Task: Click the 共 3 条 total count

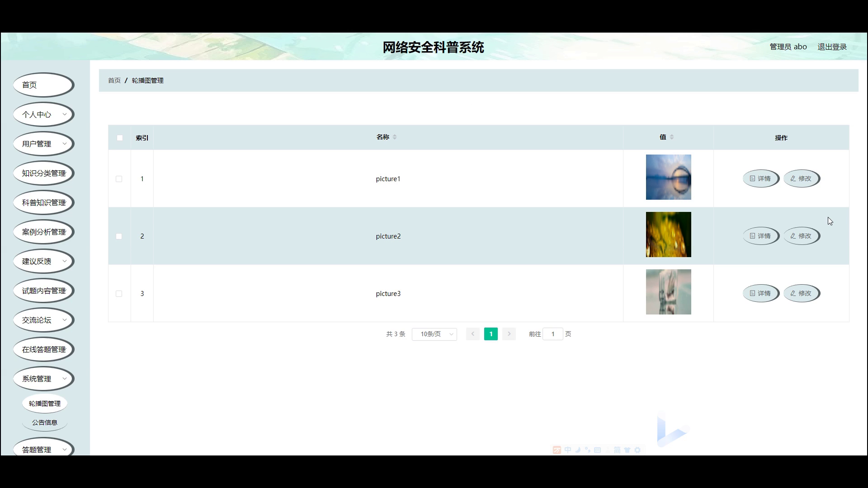Action: [x=396, y=334]
